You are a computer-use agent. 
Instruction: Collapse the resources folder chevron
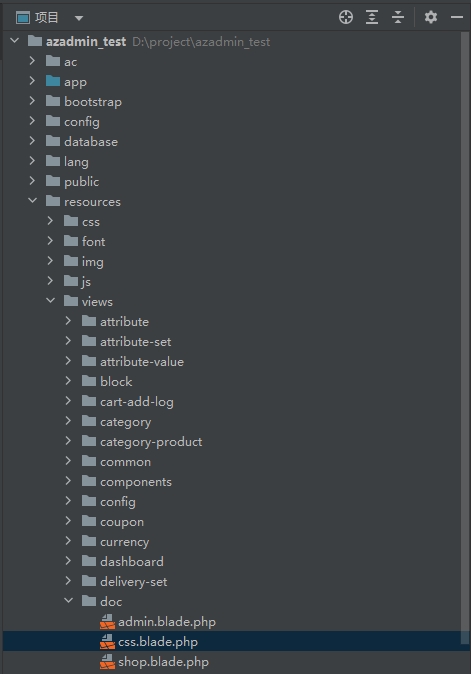click(x=32, y=200)
